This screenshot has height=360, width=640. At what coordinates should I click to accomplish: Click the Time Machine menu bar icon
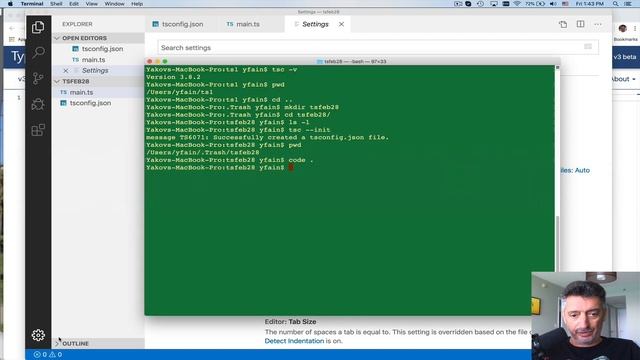(480, 4)
